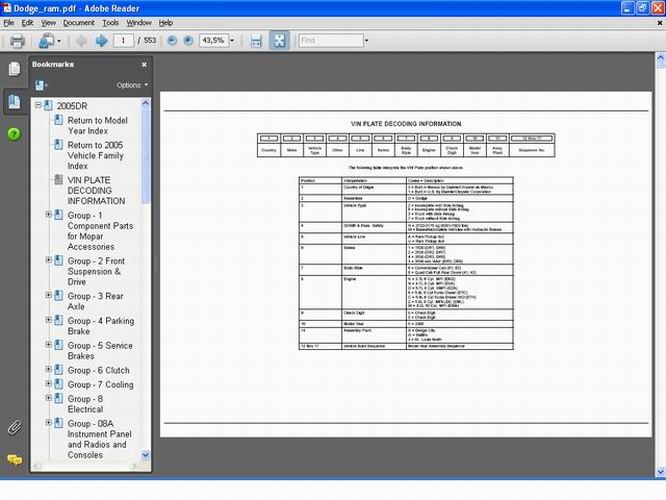Open the Bookmarks Options menu
The width and height of the screenshot is (666, 500).
pyautogui.click(x=132, y=85)
